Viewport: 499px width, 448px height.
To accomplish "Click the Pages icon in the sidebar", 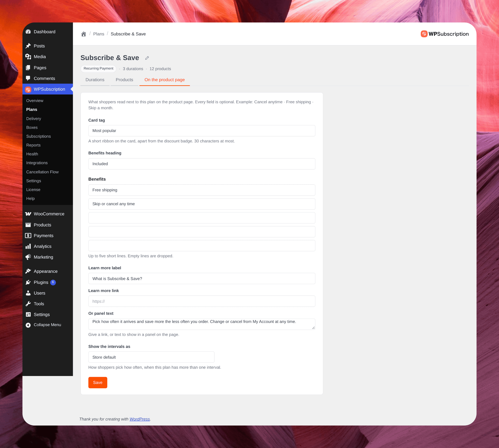I will (28, 68).
